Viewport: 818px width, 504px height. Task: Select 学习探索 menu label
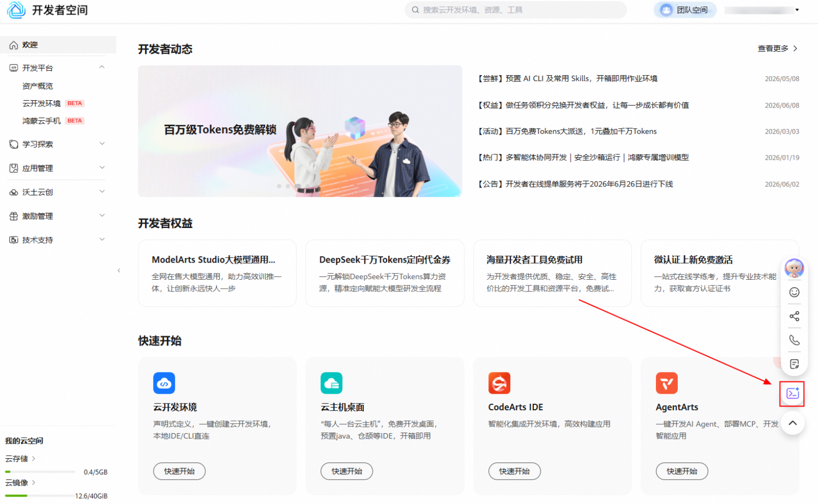38,144
